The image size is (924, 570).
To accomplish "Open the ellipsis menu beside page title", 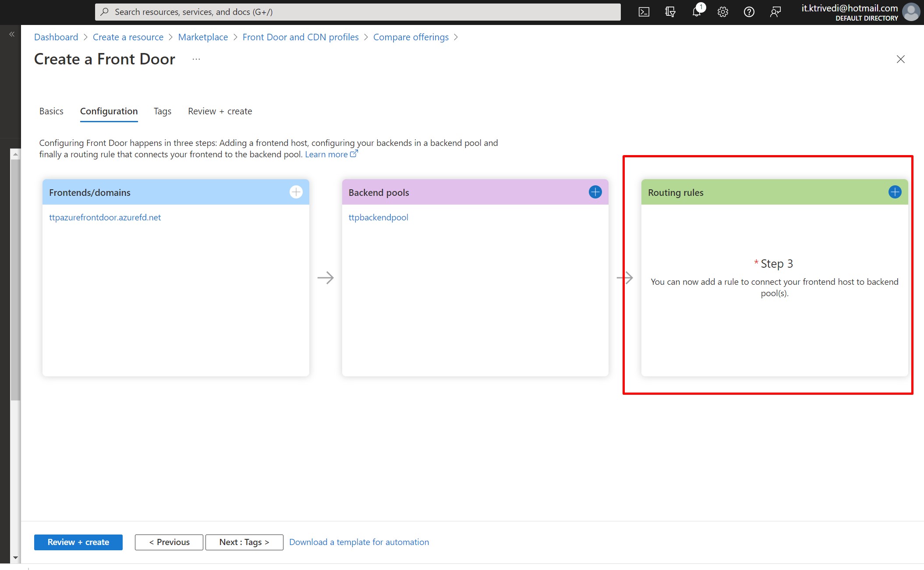I will tap(196, 59).
